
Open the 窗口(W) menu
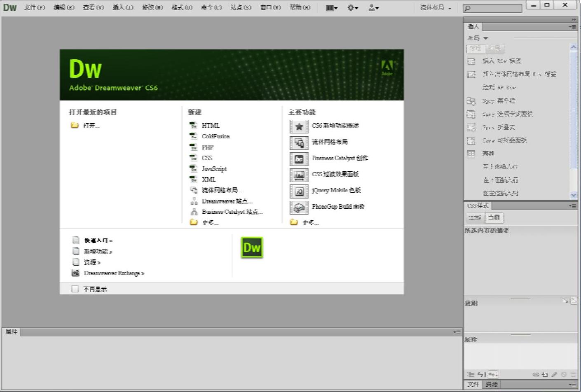[x=271, y=7]
